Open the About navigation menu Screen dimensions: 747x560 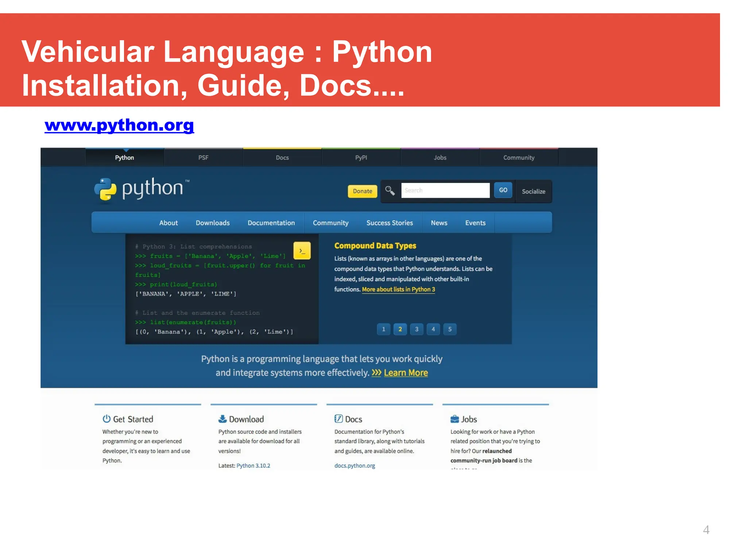click(169, 223)
